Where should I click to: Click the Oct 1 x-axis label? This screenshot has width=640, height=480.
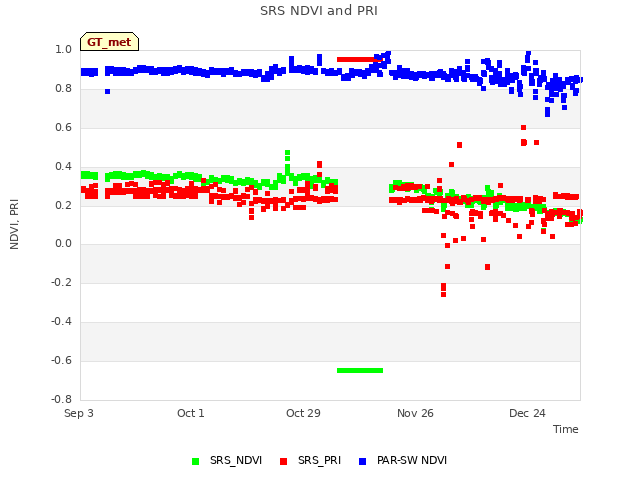pos(191,413)
